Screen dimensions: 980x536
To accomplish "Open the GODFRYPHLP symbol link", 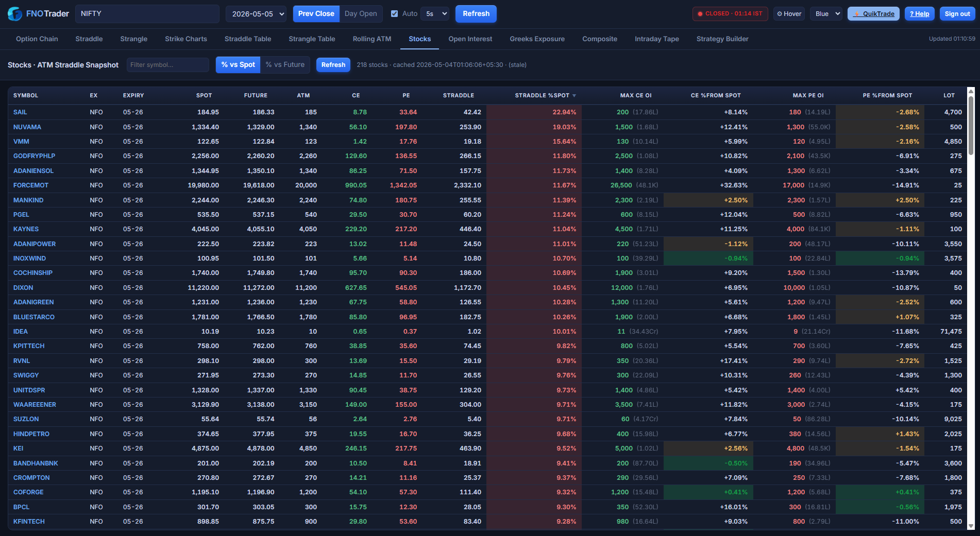I will pyautogui.click(x=34, y=156).
